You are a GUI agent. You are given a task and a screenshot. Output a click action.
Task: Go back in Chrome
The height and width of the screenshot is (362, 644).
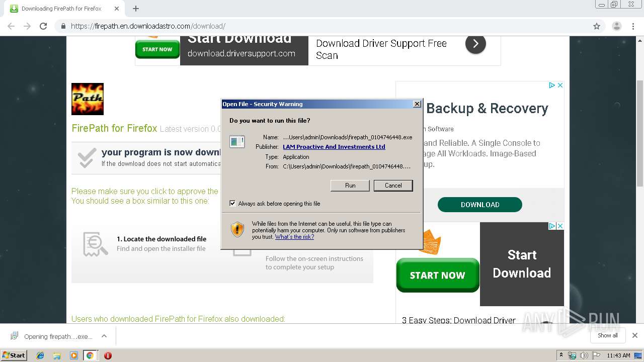click(x=11, y=26)
